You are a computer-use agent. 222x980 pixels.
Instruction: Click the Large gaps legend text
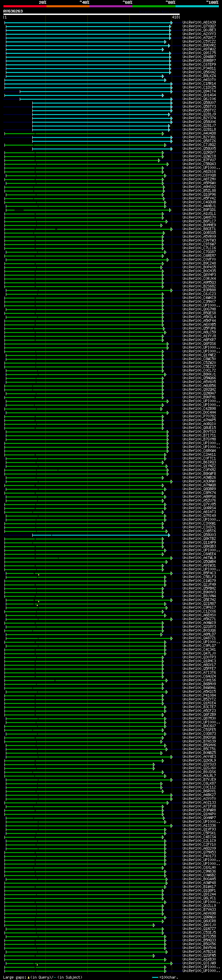43,977
